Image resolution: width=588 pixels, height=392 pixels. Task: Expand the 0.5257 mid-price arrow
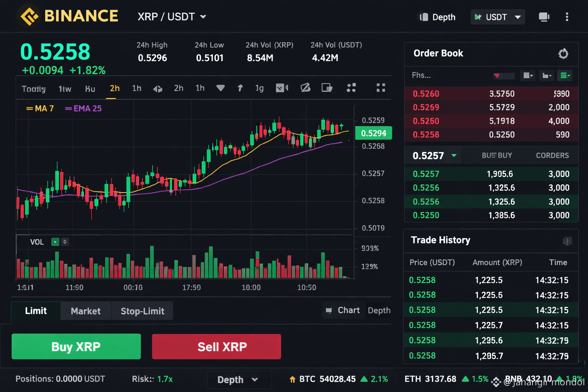454,155
